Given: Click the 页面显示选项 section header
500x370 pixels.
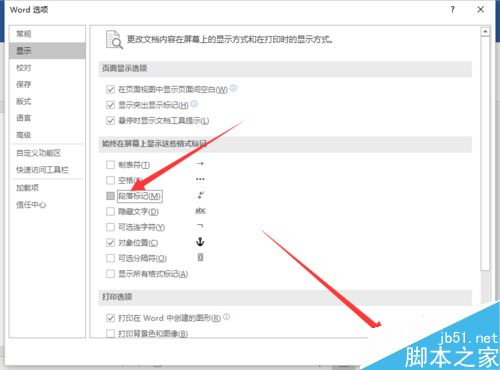Looking at the screenshot, I should (x=285, y=69).
